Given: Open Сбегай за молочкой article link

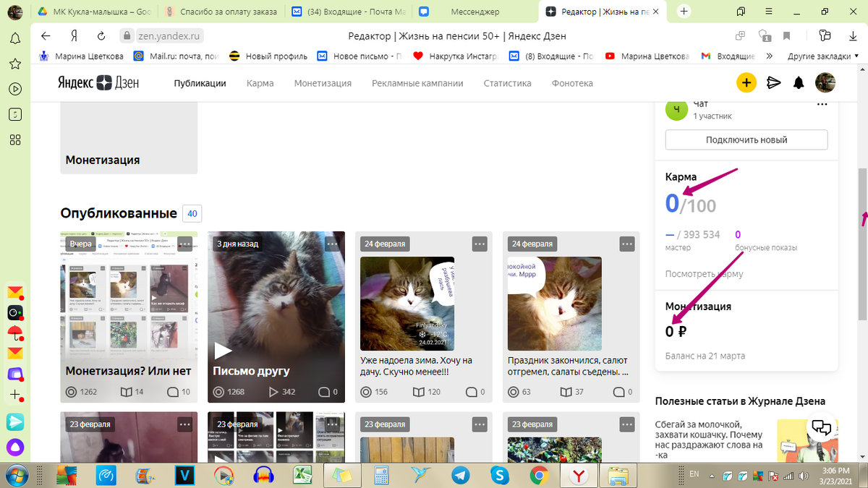Looking at the screenshot, I should point(709,440).
